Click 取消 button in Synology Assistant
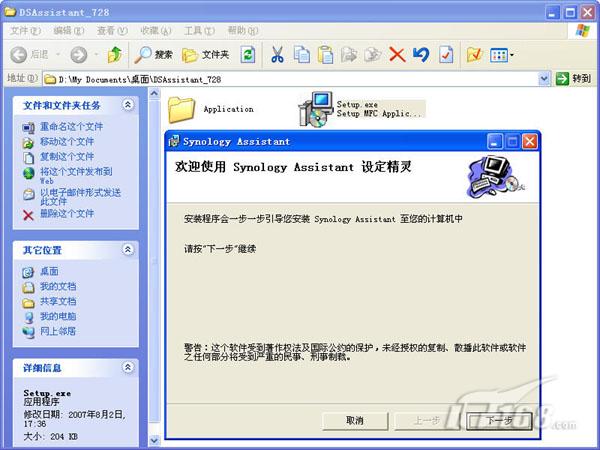Screen dimensions: 600x450 pos(355,421)
